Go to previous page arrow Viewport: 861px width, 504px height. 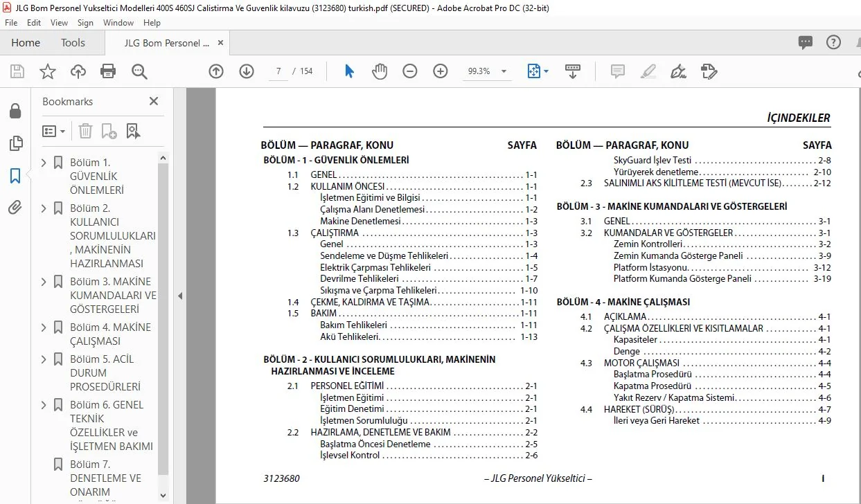(x=216, y=71)
